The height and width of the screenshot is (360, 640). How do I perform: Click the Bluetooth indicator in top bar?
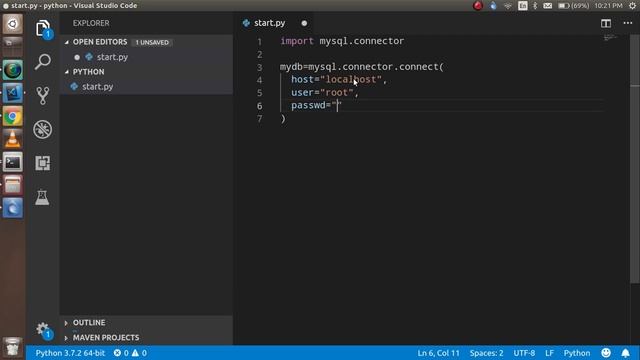point(535,6)
